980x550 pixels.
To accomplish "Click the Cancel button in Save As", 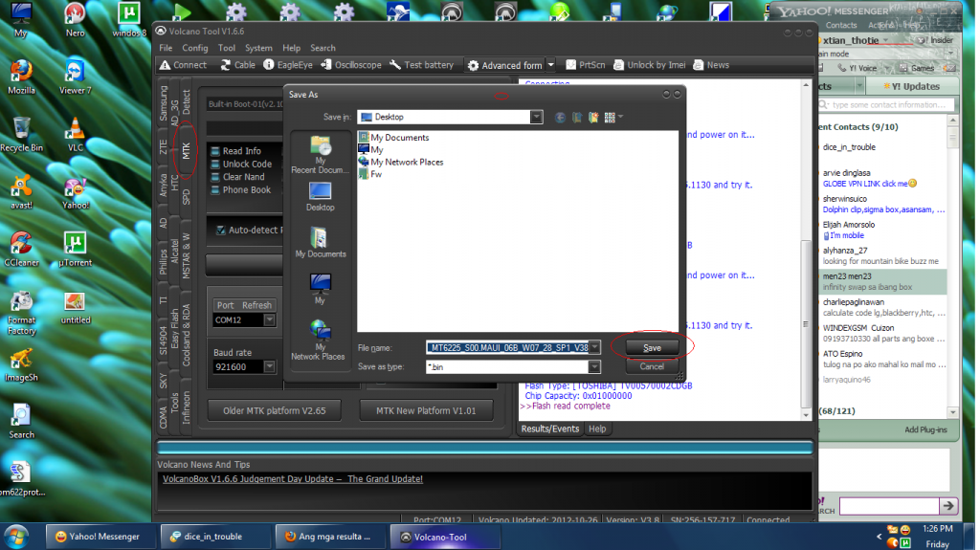I will click(x=652, y=367).
